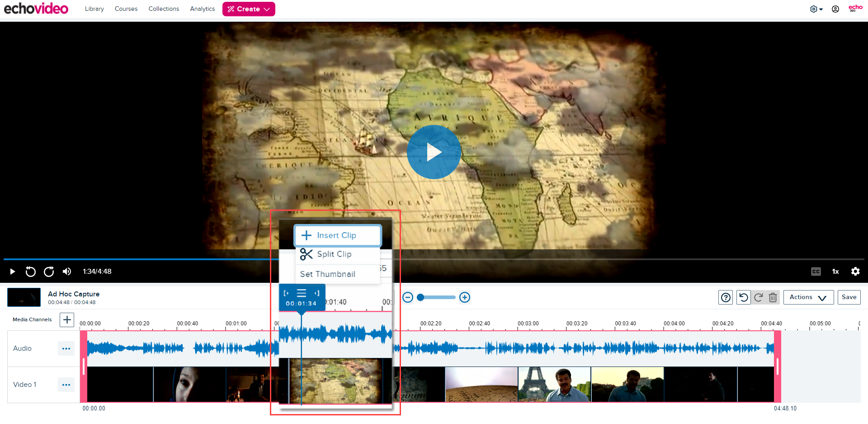The width and height of the screenshot is (868, 424).
Task: Click the trim-left bracket icon on playhead
Action: 286,293
